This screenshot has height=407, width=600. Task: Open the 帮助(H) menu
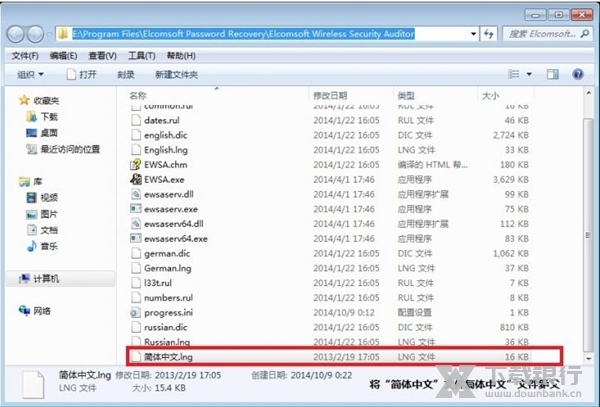click(x=181, y=56)
